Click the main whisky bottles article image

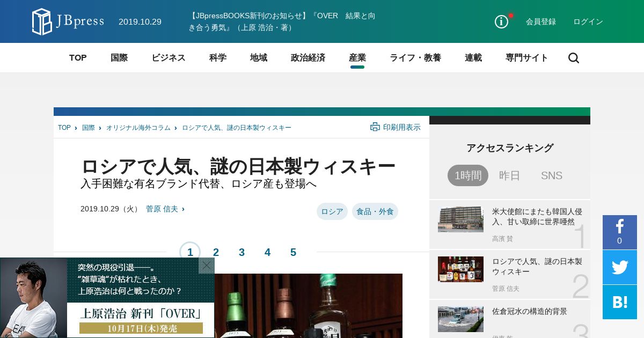tap(309, 306)
